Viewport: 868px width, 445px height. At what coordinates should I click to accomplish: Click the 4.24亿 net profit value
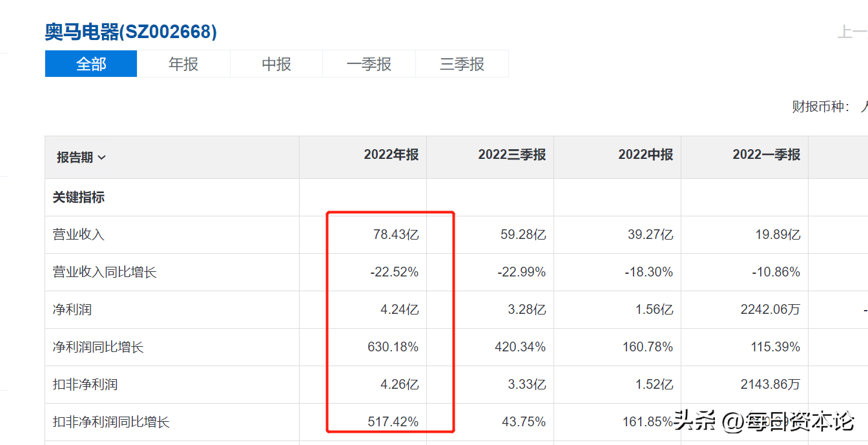point(399,309)
